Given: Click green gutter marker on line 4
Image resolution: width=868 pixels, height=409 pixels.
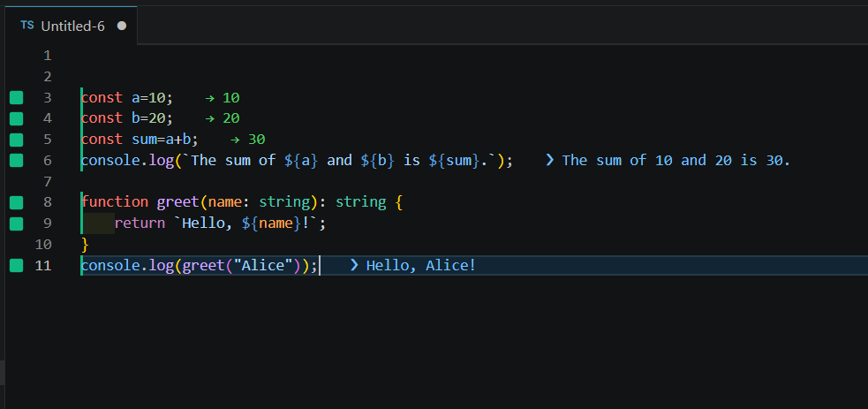Looking at the screenshot, I should click(17, 118).
